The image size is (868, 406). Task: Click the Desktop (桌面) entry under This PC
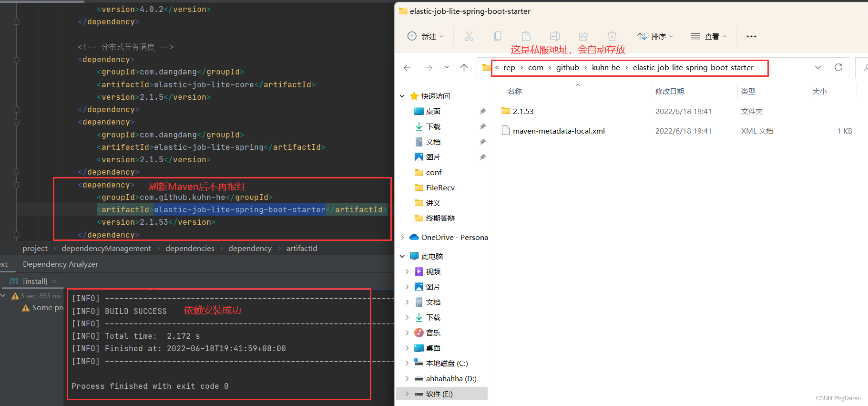[x=433, y=348]
